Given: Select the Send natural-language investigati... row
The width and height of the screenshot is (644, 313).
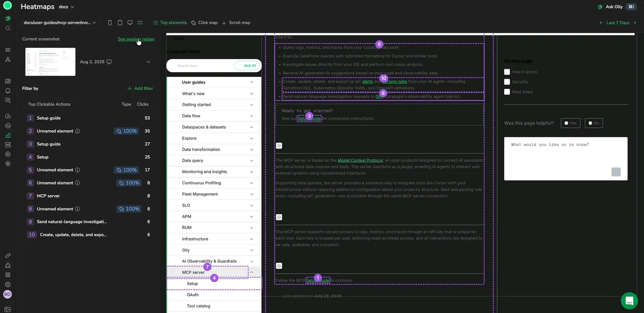Looking at the screenshot, I should 89,222.
